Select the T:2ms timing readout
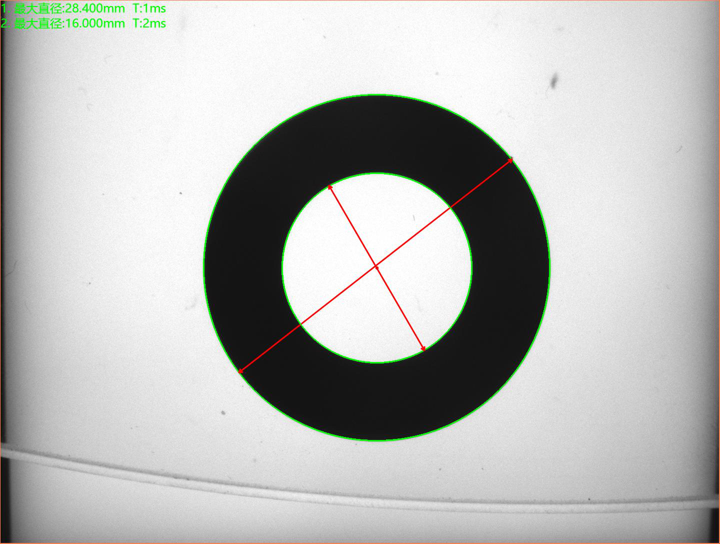Screen dimensions: 720x544 pos(149,21)
